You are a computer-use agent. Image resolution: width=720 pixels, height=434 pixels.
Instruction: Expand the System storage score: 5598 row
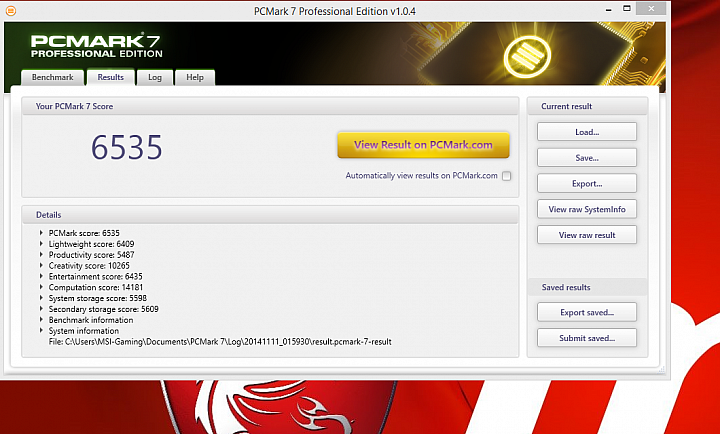41,298
